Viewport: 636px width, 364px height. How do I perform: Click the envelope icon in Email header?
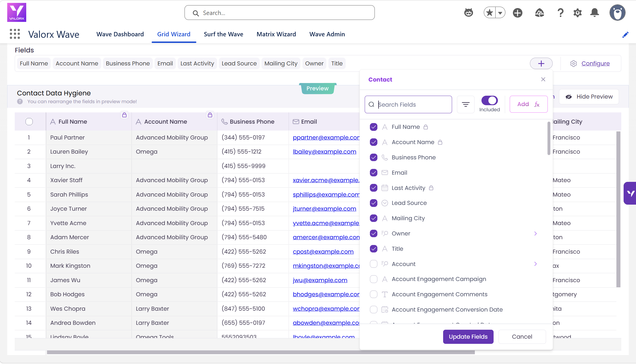[296, 122]
